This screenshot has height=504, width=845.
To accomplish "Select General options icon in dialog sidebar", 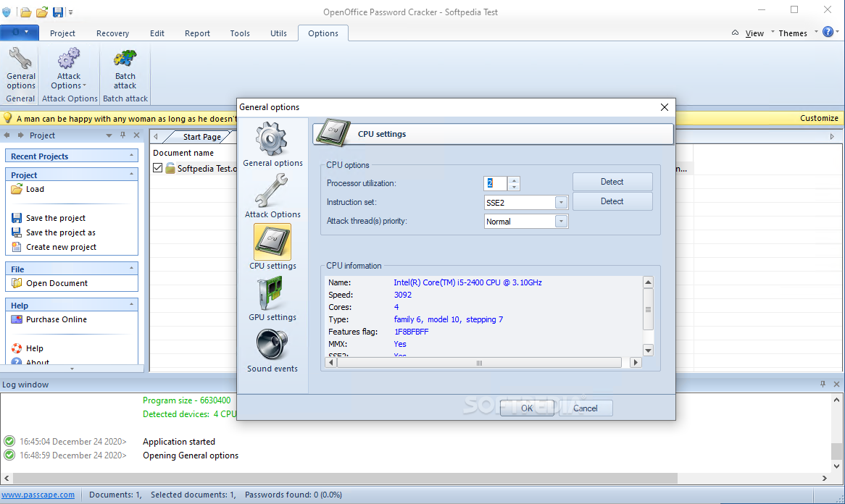I will (272, 144).
